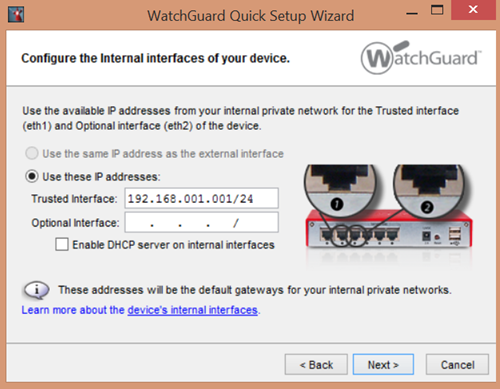The image size is (500, 389).
Task: Maximize the wizard window
Action: [x=437, y=10]
